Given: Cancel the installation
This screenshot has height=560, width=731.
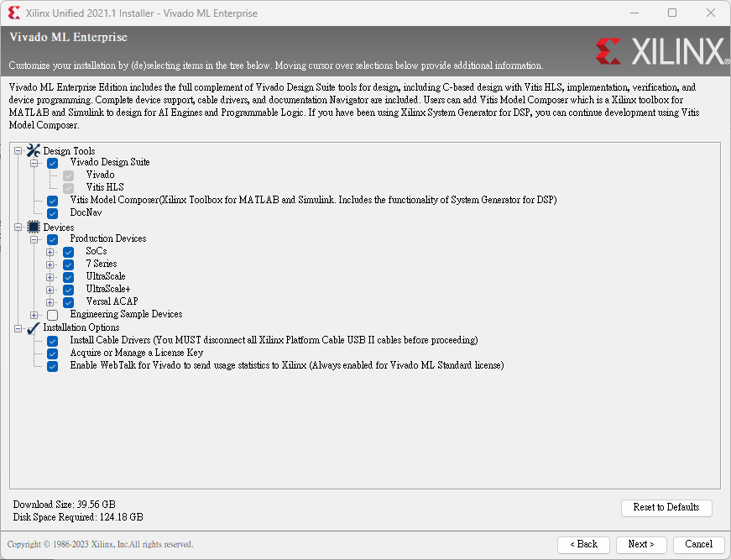Looking at the screenshot, I should 698,544.
